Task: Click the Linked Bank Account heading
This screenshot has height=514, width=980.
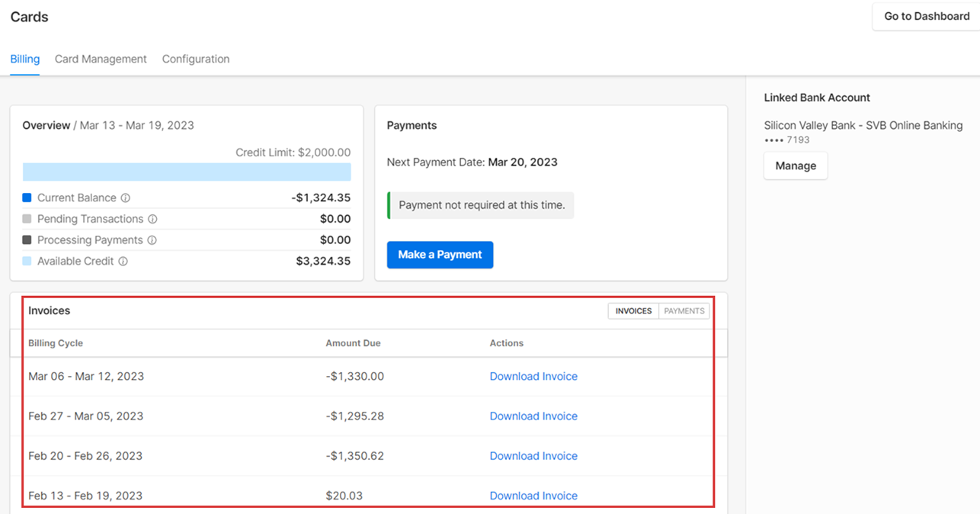Action: click(x=817, y=98)
